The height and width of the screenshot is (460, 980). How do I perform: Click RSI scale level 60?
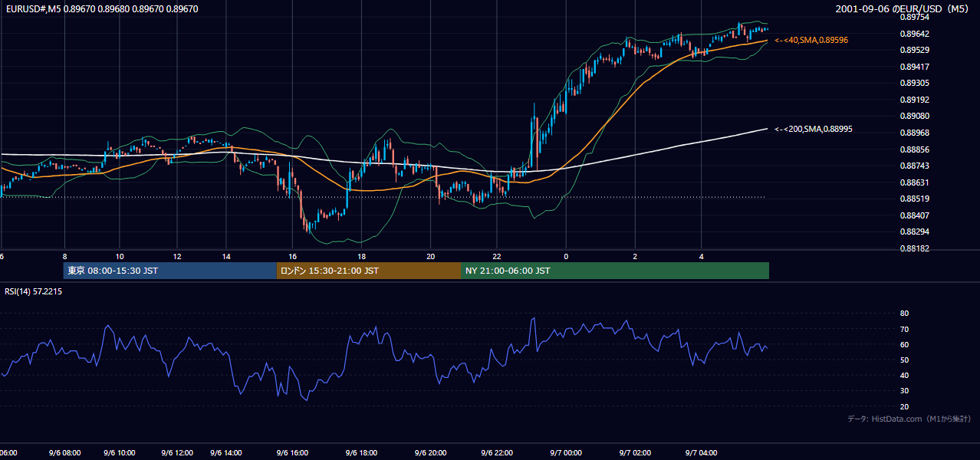[904, 344]
